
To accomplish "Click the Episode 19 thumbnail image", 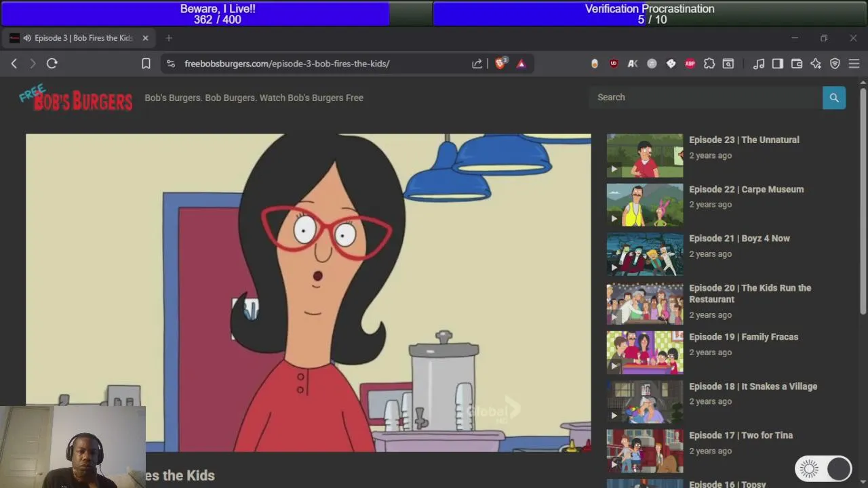I will point(645,352).
